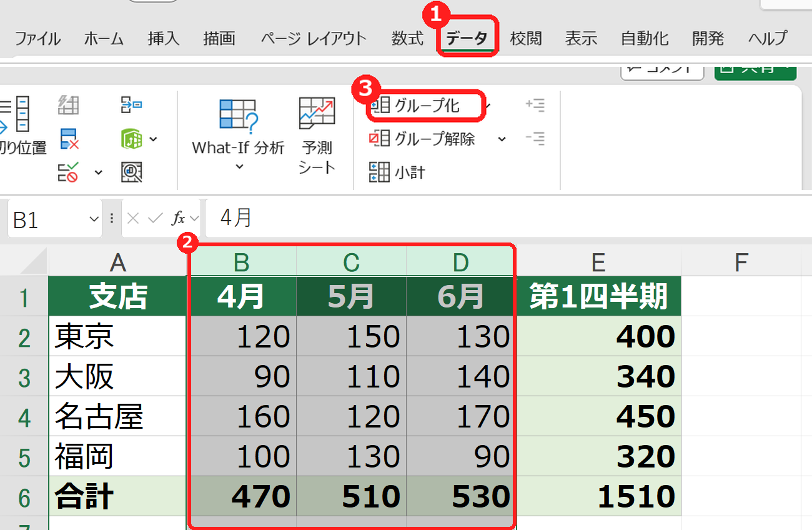Click the formula bar cancel X icon
The width and height of the screenshot is (812, 530).
tap(132, 218)
